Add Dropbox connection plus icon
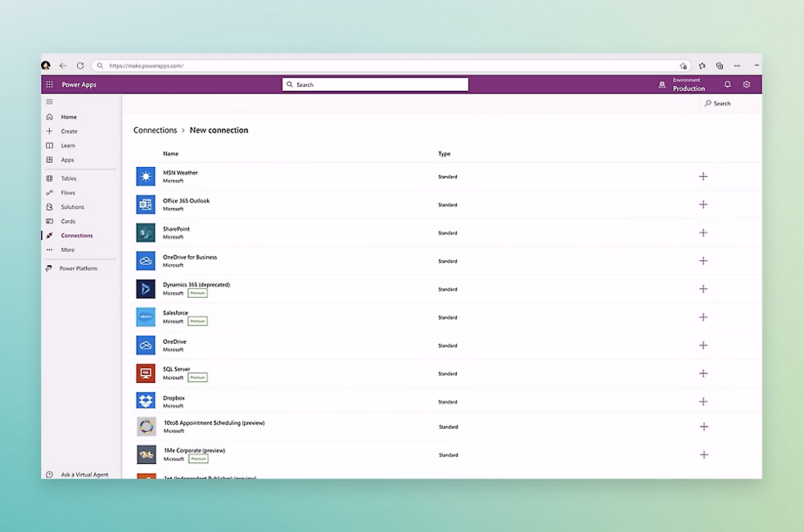The height and width of the screenshot is (532, 804). tap(703, 402)
